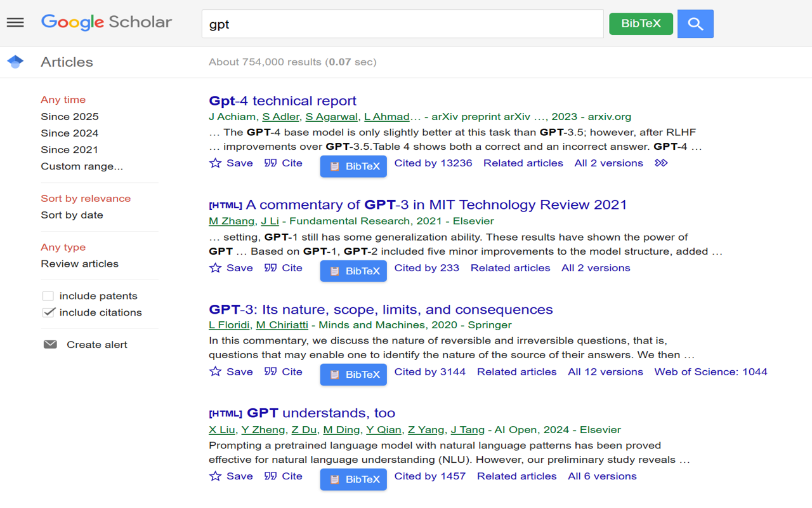Open author S Agarwal profile link
The image size is (812, 508).
point(332,117)
